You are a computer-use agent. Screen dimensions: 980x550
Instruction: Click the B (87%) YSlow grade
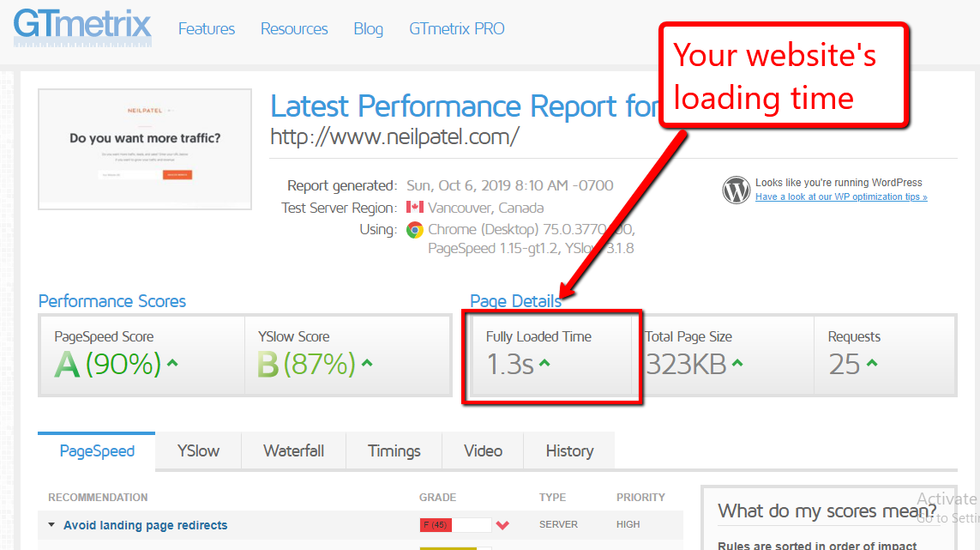point(306,364)
